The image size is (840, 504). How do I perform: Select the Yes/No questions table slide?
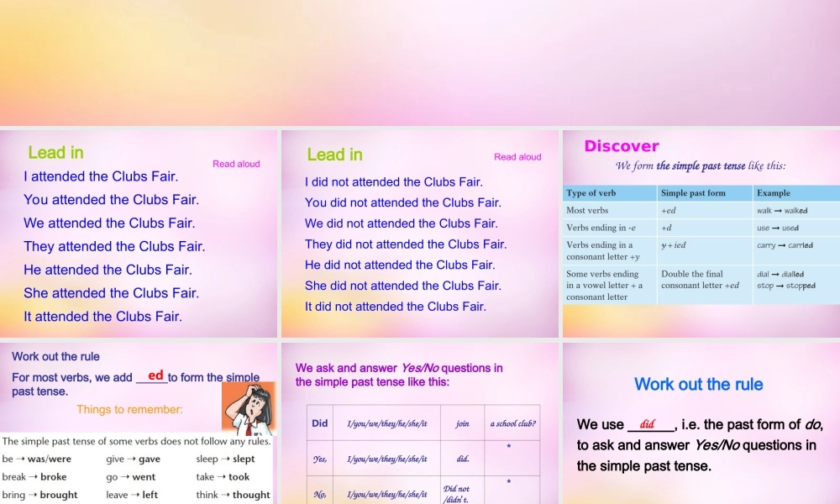(420, 423)
